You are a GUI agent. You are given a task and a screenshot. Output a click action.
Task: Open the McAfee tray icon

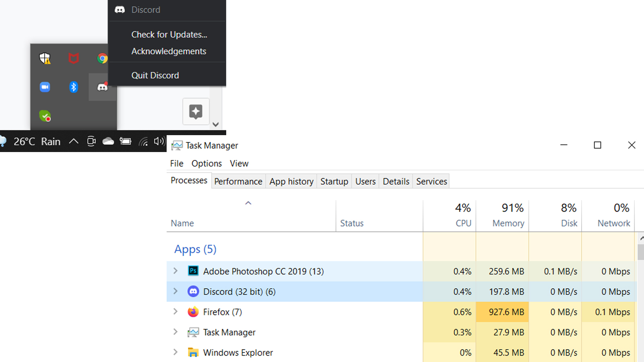pyautogui.click(x=73, y=58)
